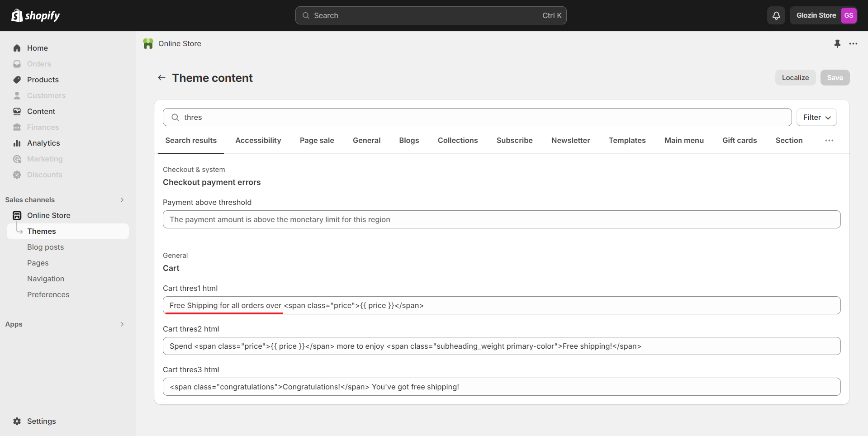The image size is (868, 436).
Task: Click the notifications bell icon
Action: pos(776,16)
